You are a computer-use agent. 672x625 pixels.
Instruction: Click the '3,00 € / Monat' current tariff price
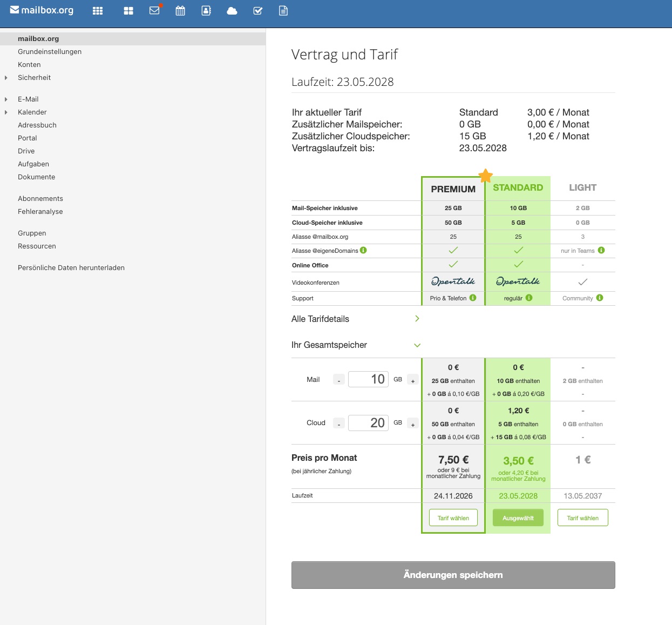558,112
